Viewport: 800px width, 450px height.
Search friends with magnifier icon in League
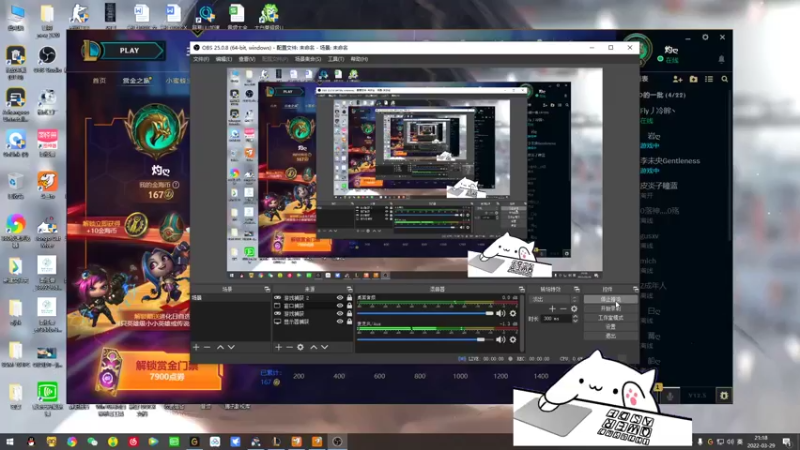[x=724, y=79]
